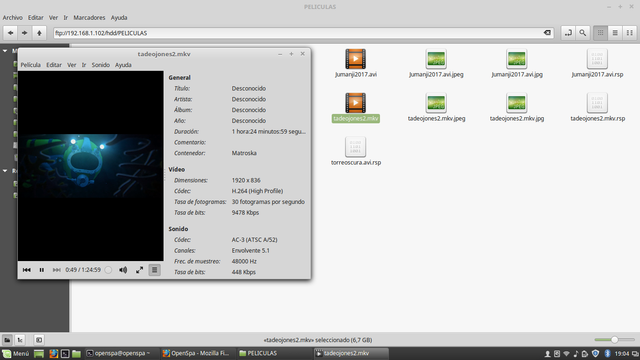Go up to the parent folder
This screenshot has width=640, height=360.
coord(39,33)
